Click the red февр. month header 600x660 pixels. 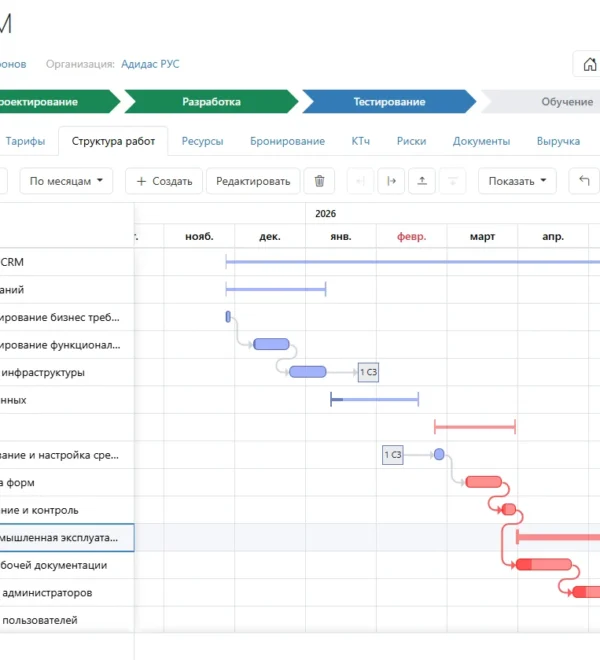[411, 237]
